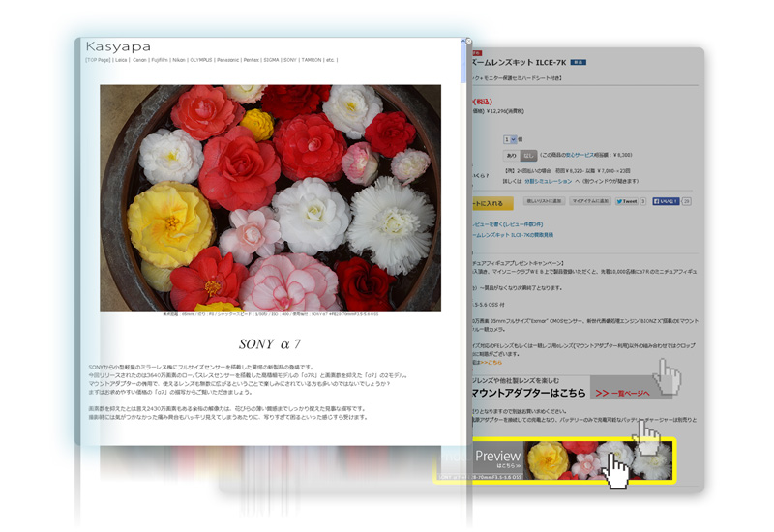The image size is (774, 532).
Task: Open the Leica brand link
Action: pos(121,60)
